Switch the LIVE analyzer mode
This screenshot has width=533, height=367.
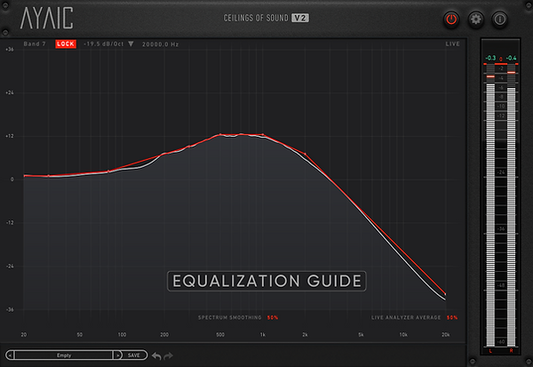click(452, 44)
